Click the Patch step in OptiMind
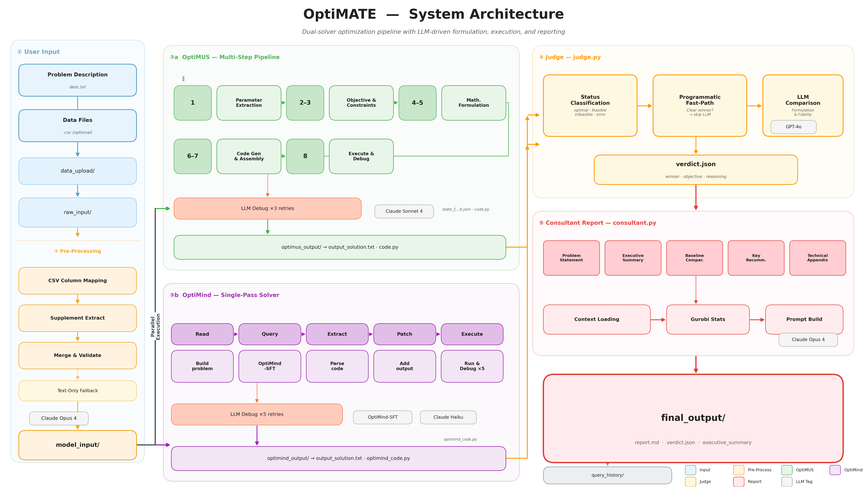Image resolution: width=868 pixels, height=492 pixels. tap(405, 334)
